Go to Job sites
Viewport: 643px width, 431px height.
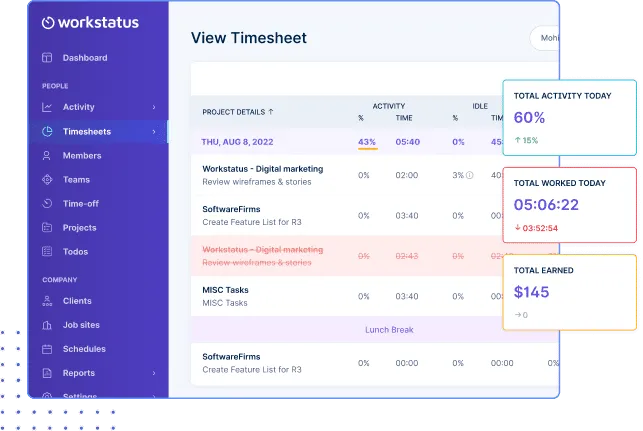[81, 325]
